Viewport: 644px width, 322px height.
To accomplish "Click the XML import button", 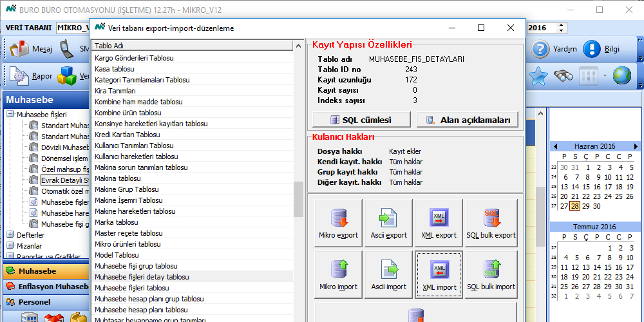I will coord(439,274).
